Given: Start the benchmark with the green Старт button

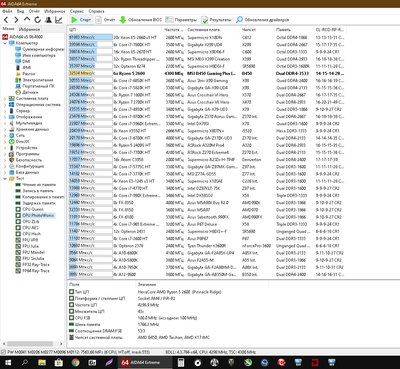Looking at the screenshot, I should click(81, 20).
